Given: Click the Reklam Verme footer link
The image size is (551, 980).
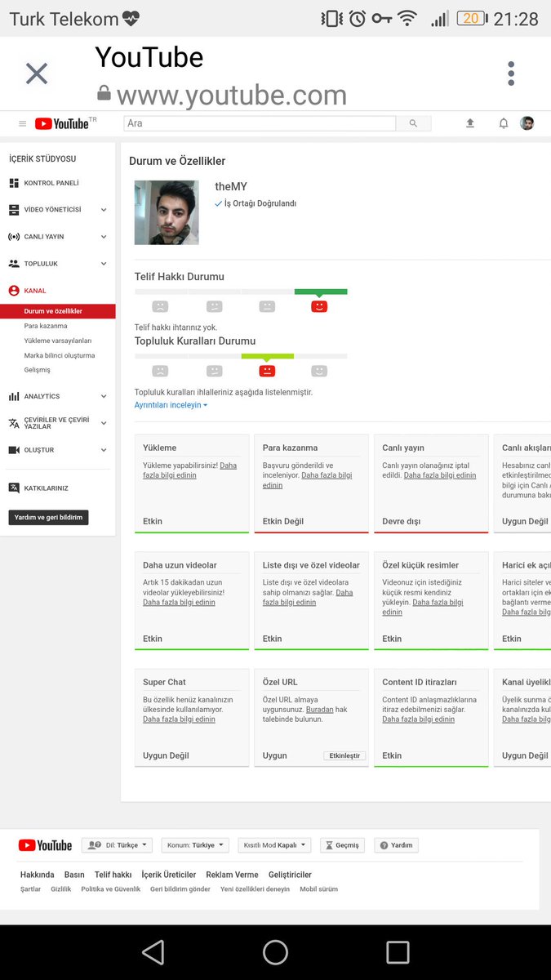Looking at the screenshot, I should 232,875.
